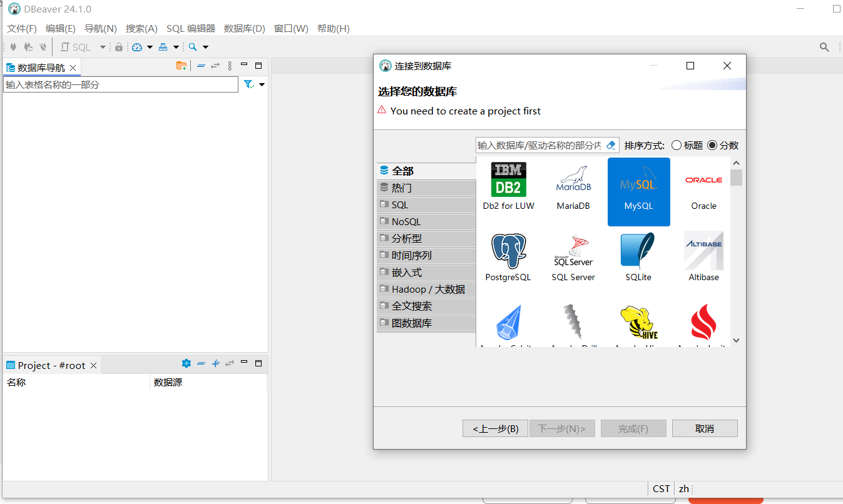
Task: Expand the dashboard gauge dropdown arrow
Action: pyautogui.click(x=150, y=48)
